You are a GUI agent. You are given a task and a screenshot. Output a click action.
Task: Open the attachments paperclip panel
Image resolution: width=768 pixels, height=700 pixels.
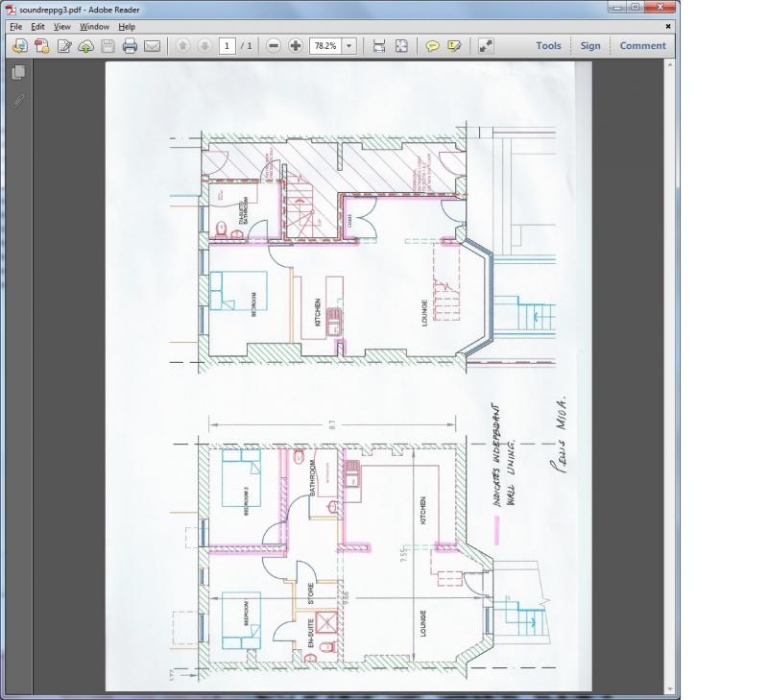click(18, 100)
